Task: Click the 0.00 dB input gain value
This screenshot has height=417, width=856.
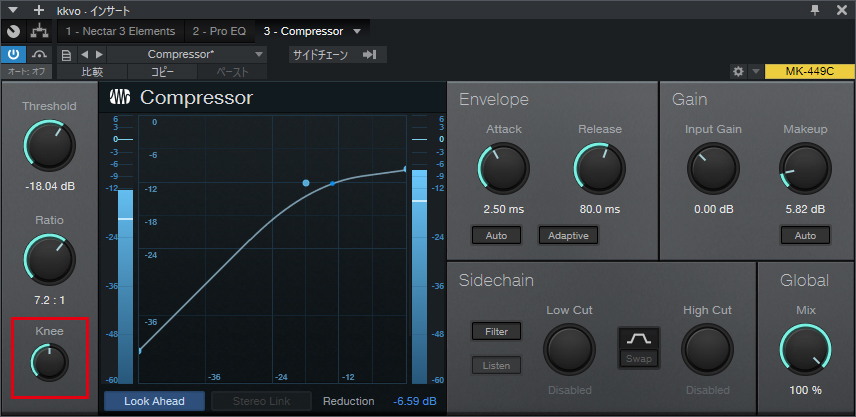Action: 714,209
